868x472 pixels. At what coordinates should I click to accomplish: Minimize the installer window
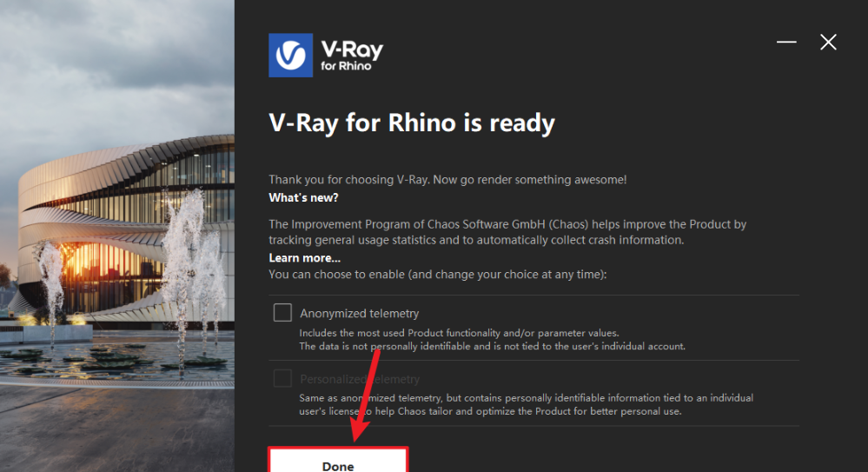(x=786, y=42)
